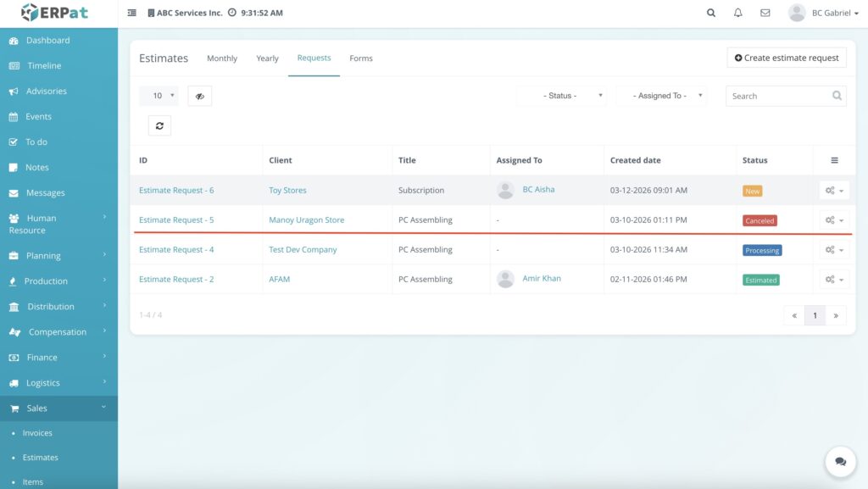868x489 pixels.
Task: Toggle column visibility eye-slash button
Action: click(199, 96)
